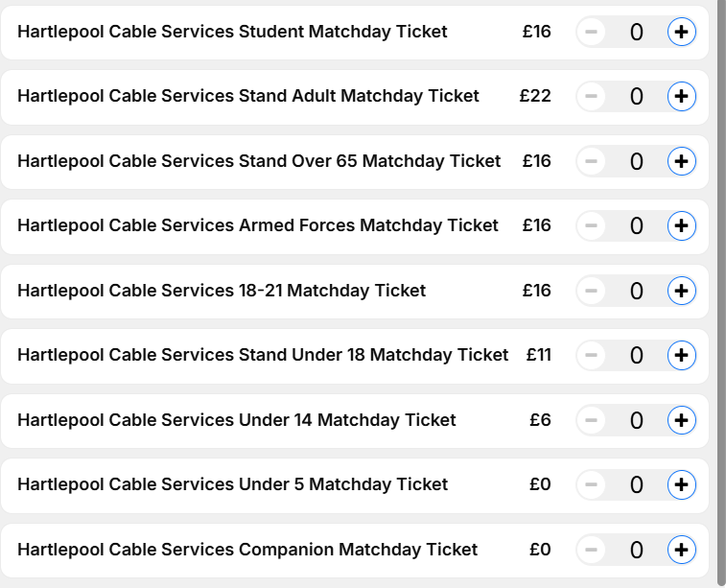Decrease Student Matchday Ticket quantity
The image size is (726, 588).
click(591, 32)
